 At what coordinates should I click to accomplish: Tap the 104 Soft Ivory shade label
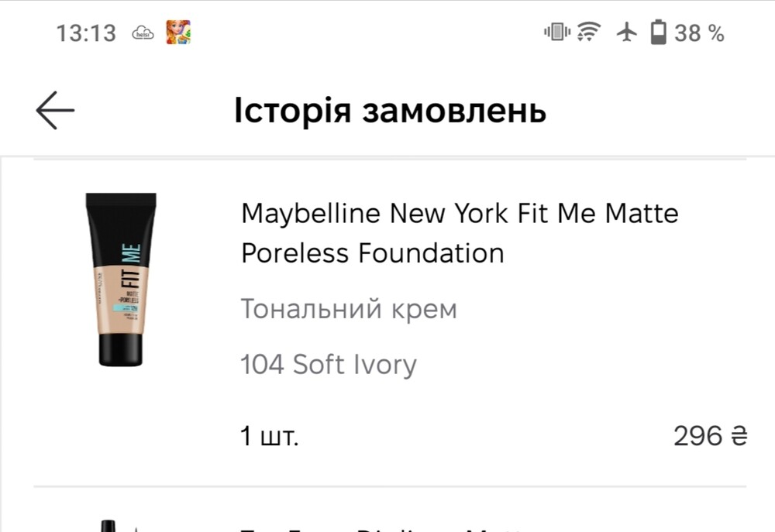[x=329, y=365]
